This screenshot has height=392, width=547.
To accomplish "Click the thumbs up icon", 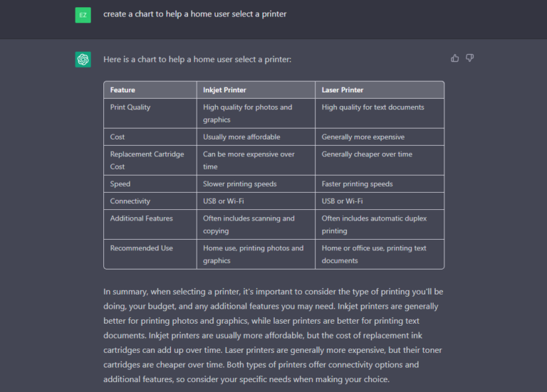I will (454, 58).
